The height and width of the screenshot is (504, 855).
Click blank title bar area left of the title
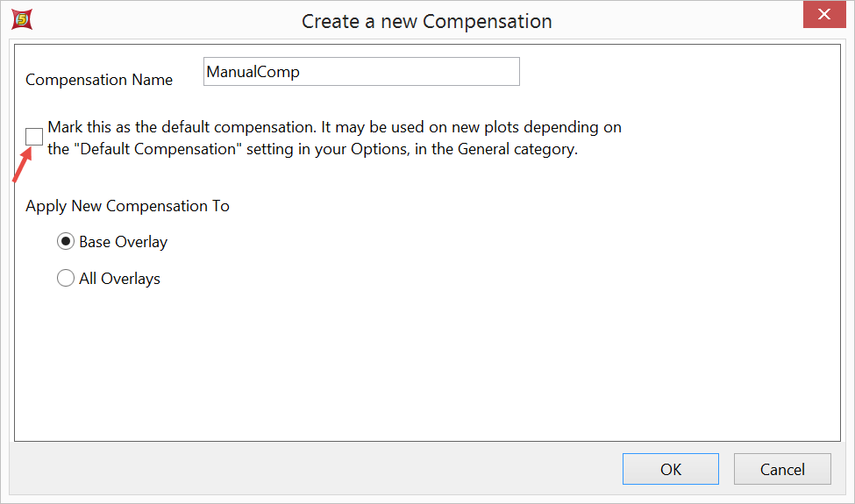(158, 21)
